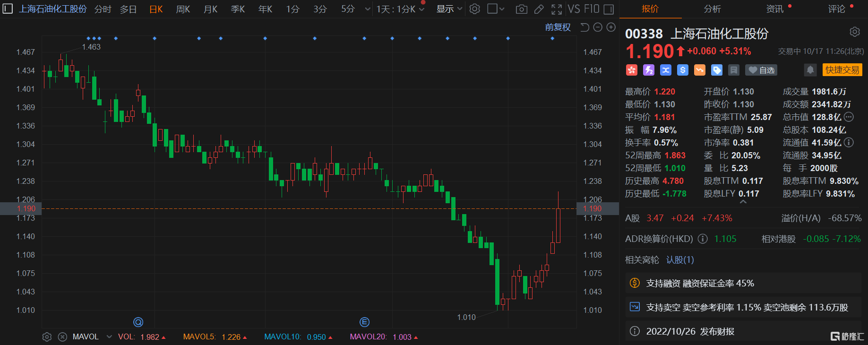The image size is (868, 345).
Task: Show info for ADR换算价(HKD)
Action: (x=703, y=239)
